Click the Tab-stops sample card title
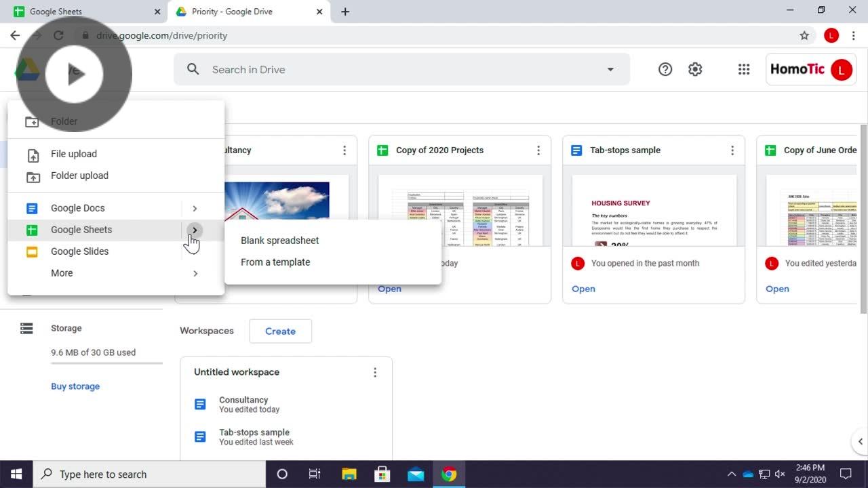Screen dimensions: 868x488 tap(625, 150)
